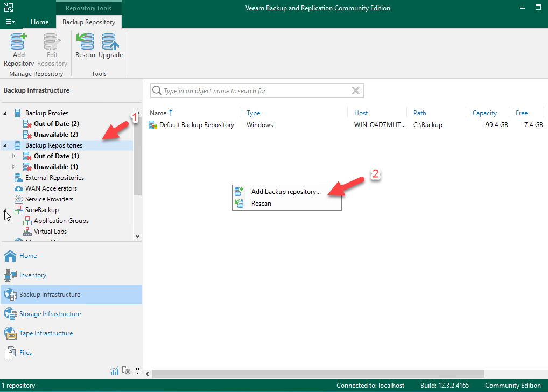Image resolution: width=548 pixels, height=392 pixels.
Task: Expand Out of Date (1) under Backup Repositories
Action: (x=14, y=156)
